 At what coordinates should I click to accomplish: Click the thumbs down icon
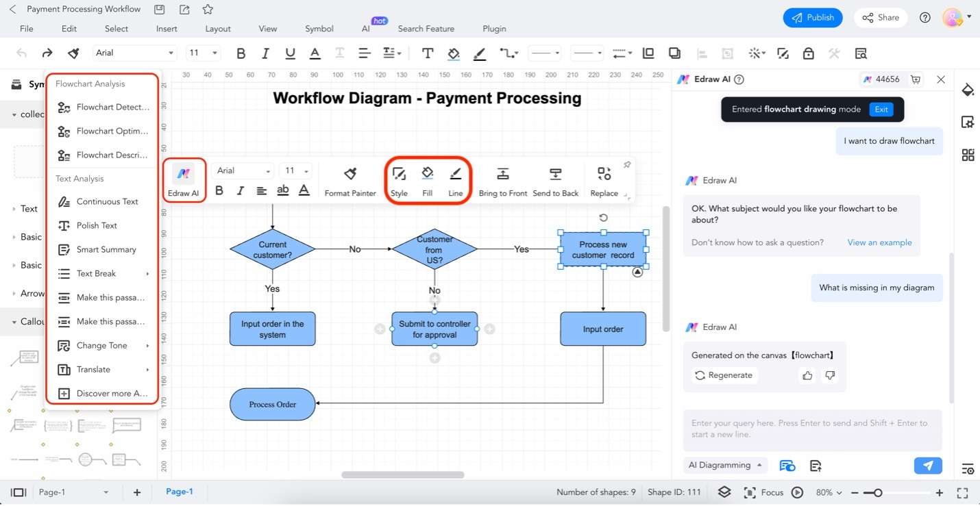[x=830, y=375]
